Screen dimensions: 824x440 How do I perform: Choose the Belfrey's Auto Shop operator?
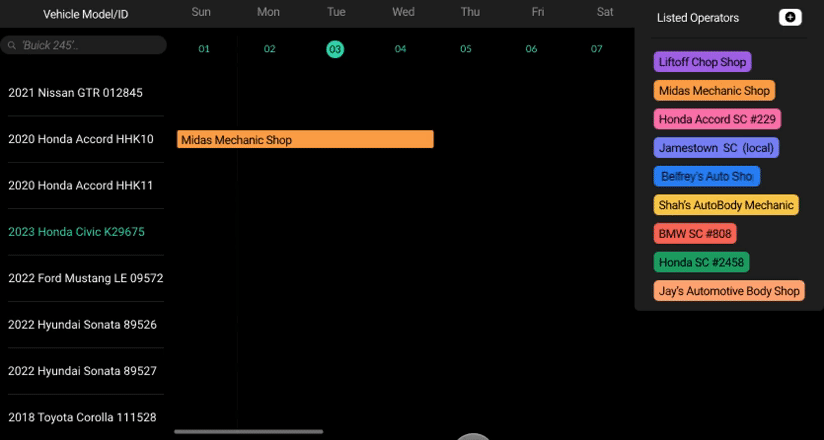point(707,176)
